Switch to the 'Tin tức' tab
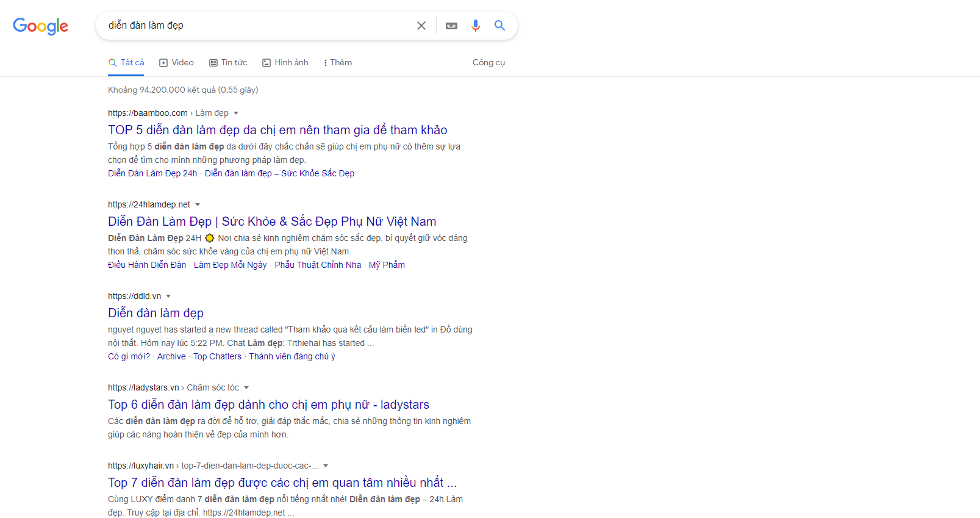980x518 pixels. 228,62
